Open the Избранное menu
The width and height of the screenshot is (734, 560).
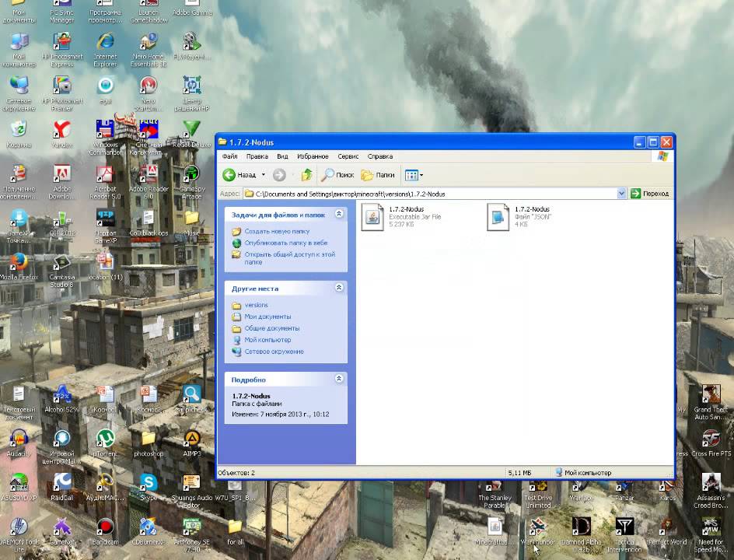(313, 156)
